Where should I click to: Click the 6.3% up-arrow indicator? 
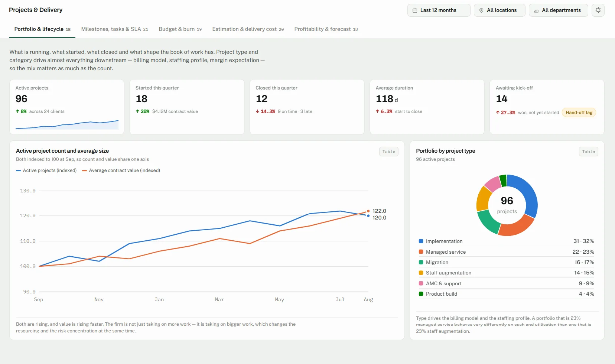point(384,111)
